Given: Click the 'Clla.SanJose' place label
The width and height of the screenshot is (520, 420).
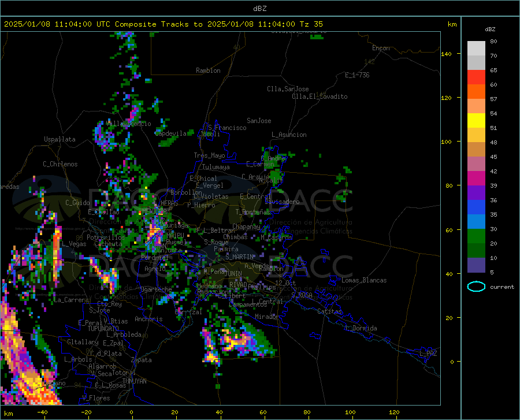Looking at the screenshot, I should (288, 89).
